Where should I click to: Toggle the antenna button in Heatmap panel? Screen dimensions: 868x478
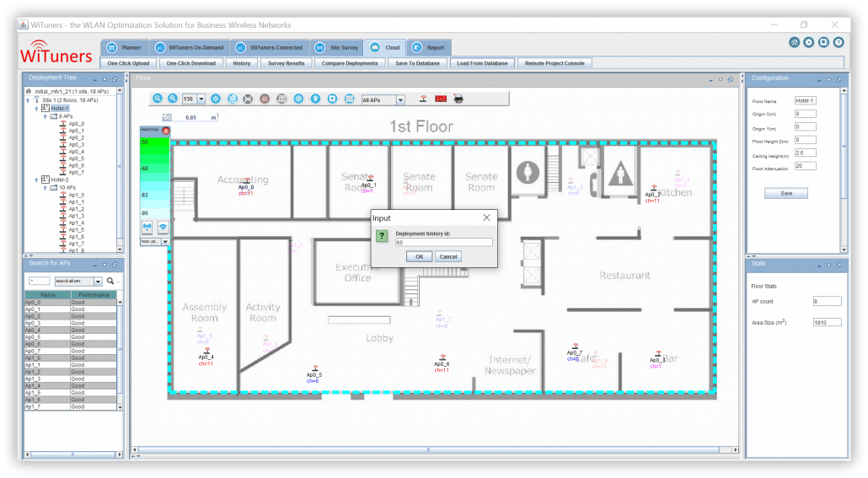pyautogui.click(x=147, y=227)
